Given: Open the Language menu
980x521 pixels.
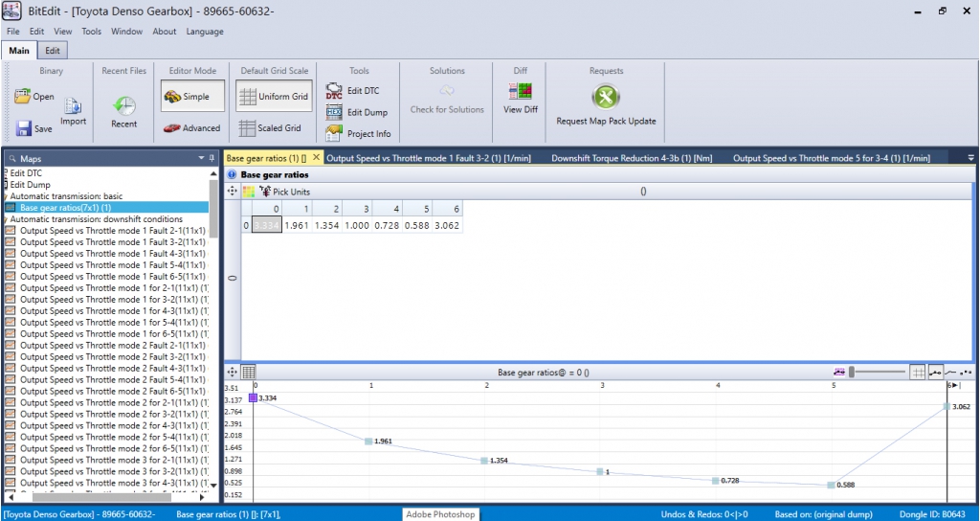Looking at the screenshot, I should point(205,32).
